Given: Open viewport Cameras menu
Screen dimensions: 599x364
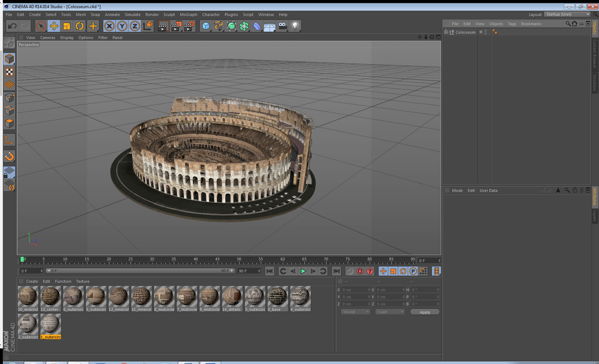Looking at the screenshot, I should (x=48, y=38).
